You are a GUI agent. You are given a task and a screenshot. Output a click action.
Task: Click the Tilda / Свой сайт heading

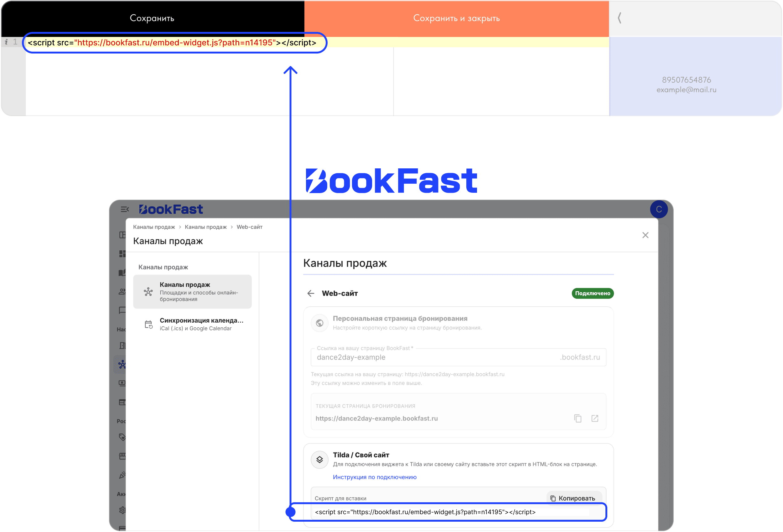361,455
